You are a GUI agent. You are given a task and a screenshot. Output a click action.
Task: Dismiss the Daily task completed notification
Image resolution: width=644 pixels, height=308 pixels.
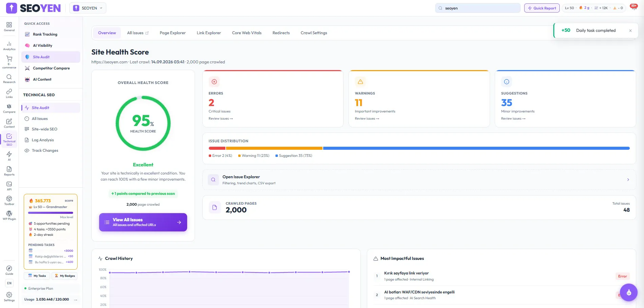coord(630,30)
